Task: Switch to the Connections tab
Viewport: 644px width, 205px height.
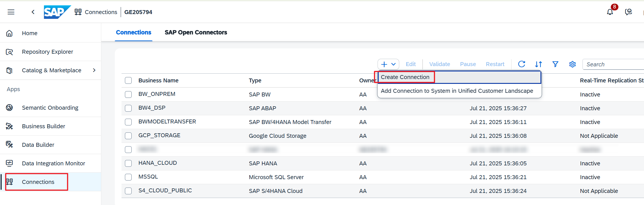Action: point(134,32)
